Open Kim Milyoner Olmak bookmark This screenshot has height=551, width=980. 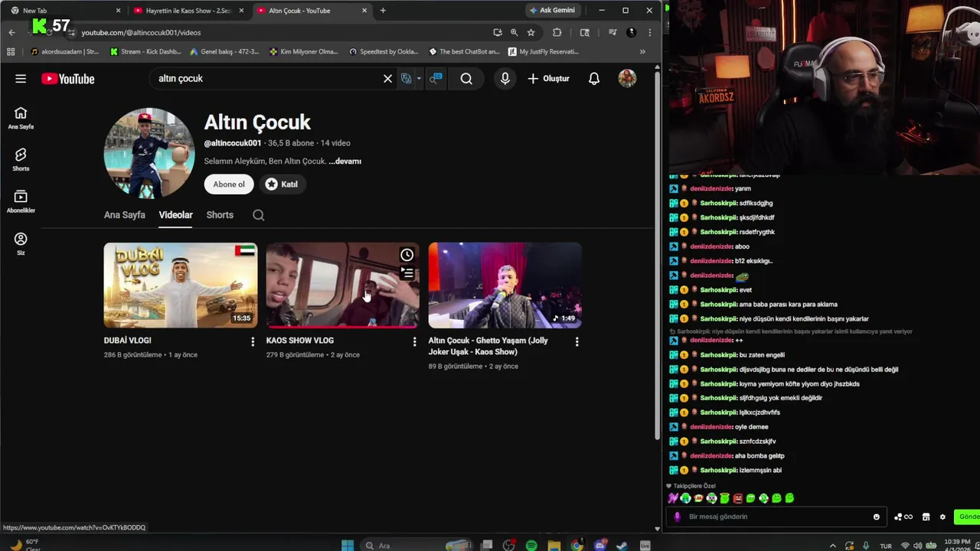click(303, 52)
